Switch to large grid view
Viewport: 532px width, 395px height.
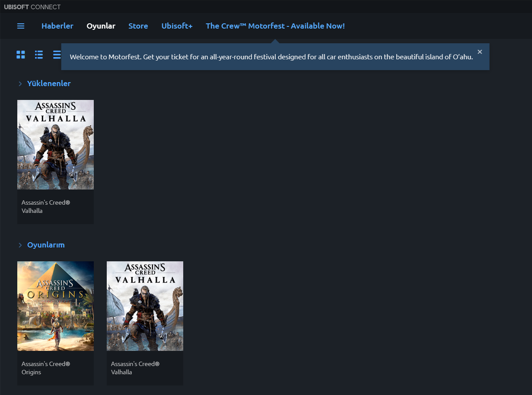(21, 55)
